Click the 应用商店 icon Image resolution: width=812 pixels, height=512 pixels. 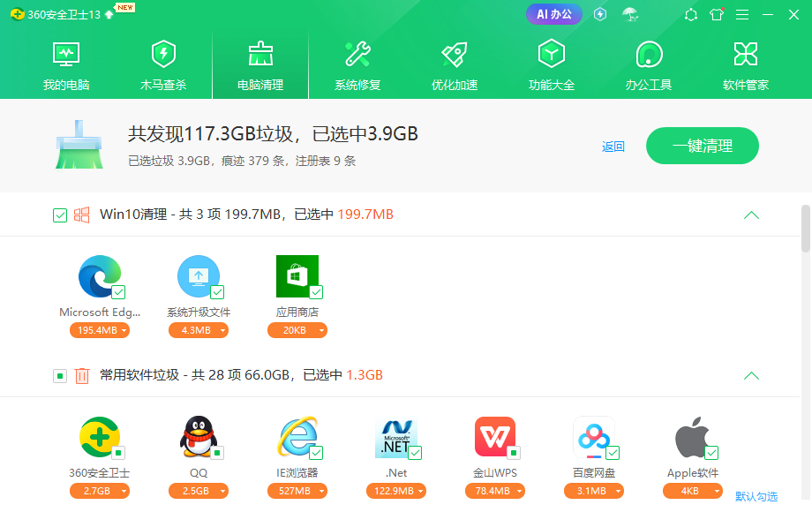[x=297, y=276]
